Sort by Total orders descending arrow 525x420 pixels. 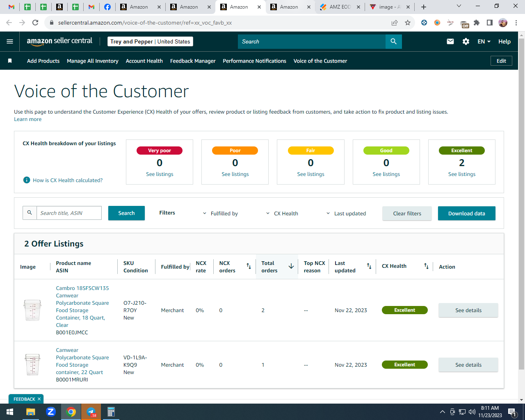coord(291,266)
